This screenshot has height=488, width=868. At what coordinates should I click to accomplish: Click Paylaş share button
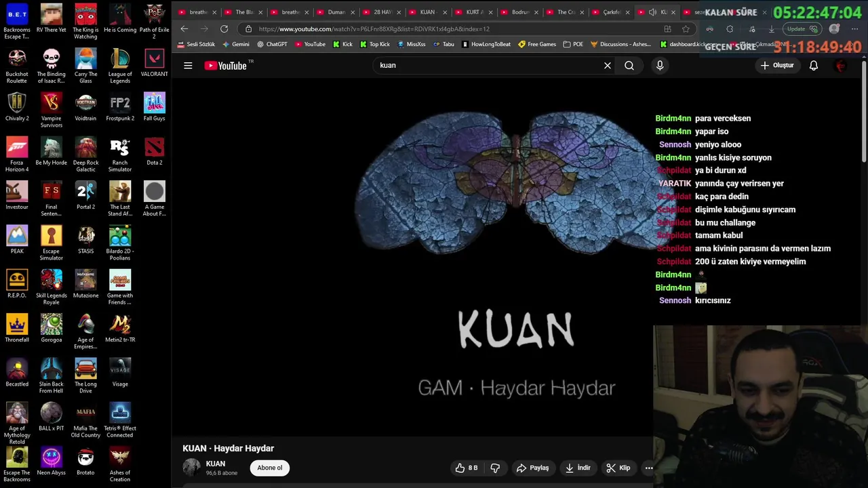click(532, 468)
